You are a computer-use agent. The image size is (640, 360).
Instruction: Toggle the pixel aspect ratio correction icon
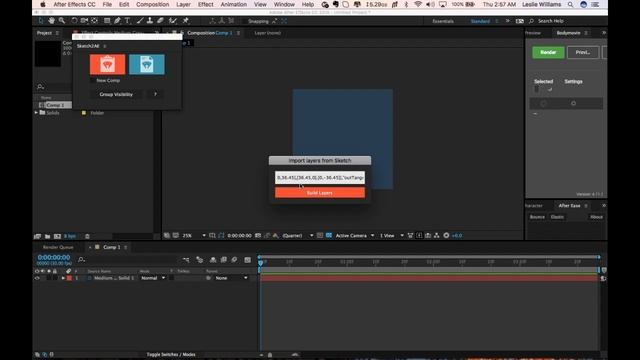(410, 236)
